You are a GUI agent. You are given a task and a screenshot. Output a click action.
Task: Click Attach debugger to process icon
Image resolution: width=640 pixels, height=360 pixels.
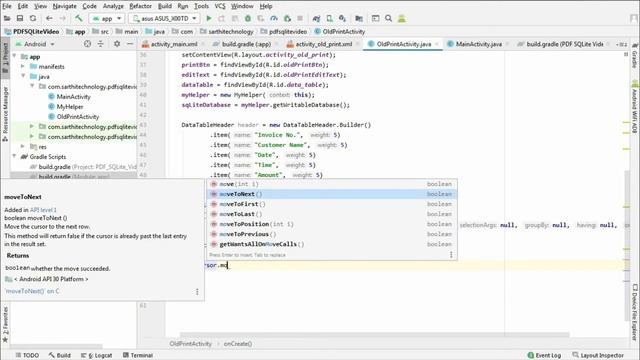pos(287,18)
